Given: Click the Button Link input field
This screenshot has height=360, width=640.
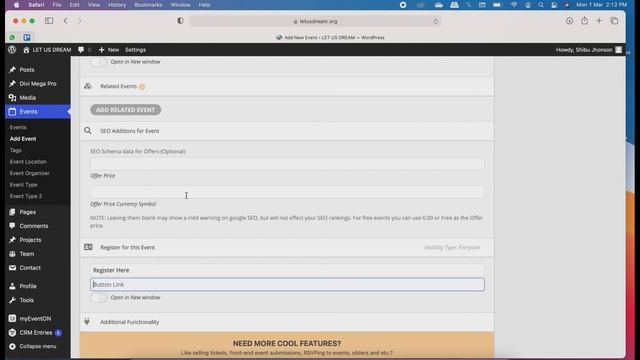Looking at the screenshot, I should coord(287,284).
